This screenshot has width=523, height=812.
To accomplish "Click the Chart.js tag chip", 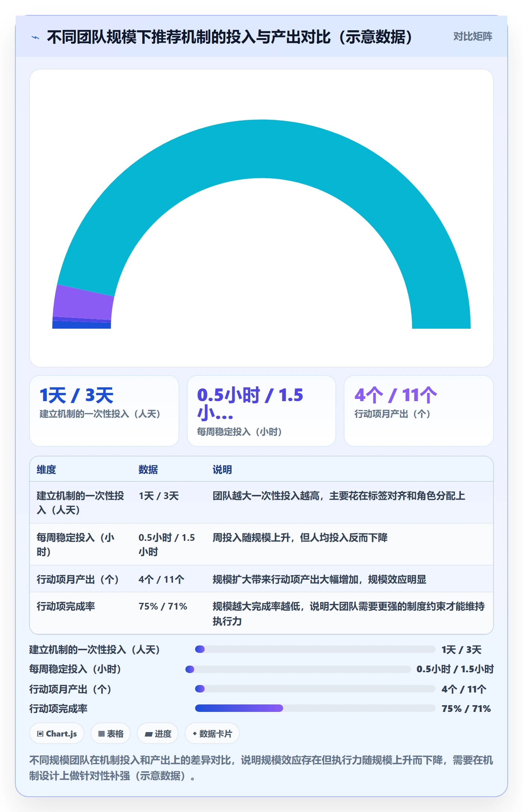I will (57, 734).
